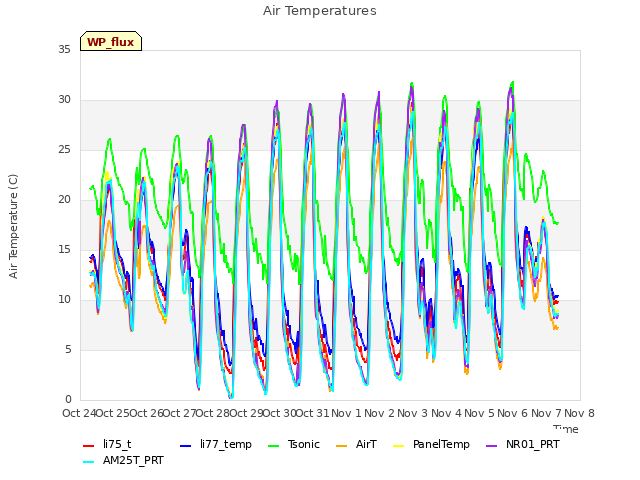The width and height of the screenshot is (640, 480).
Task: Click the yellow PanelTemp legend color marker
Action: (399, 445)
